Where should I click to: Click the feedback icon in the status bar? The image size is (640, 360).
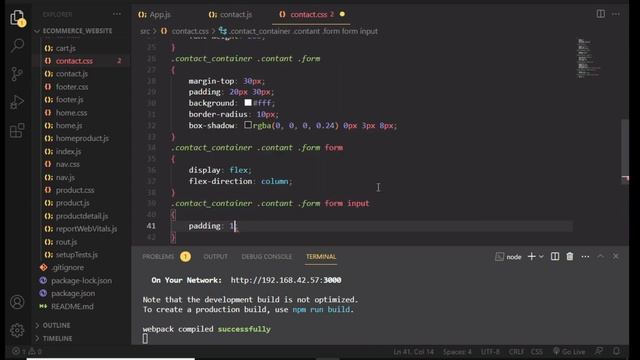(599, 351)
